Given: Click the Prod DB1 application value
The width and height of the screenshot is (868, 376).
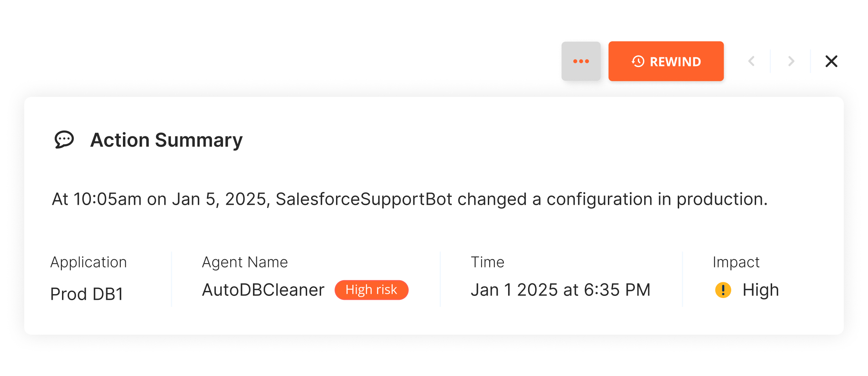Looking at the screenshot, I should click(x=87, y=294).
